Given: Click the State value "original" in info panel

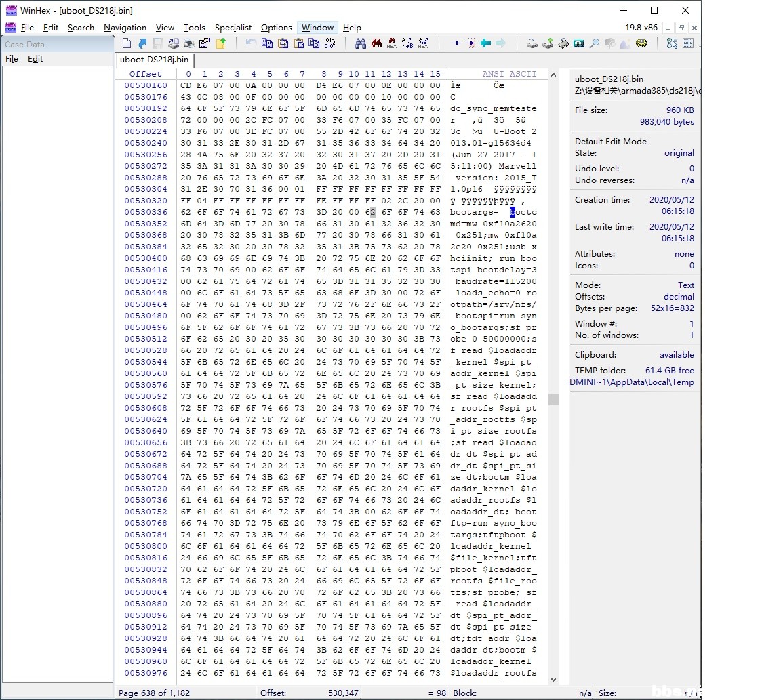Looking at the screenshot, I should pyautogui.click(x=679, y=153).
